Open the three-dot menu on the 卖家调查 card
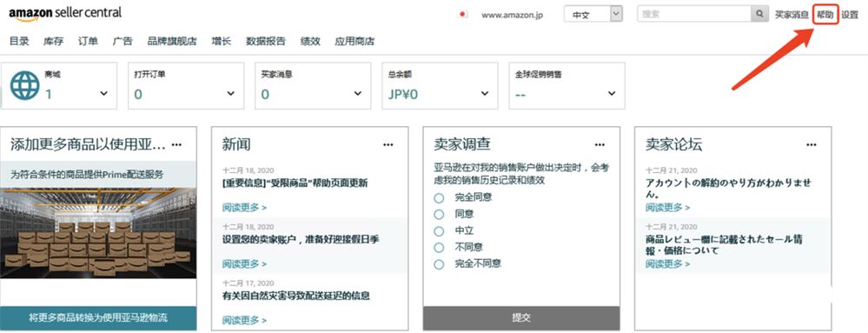The width and height of the screenshot is (868, 333). pos(600,144)
